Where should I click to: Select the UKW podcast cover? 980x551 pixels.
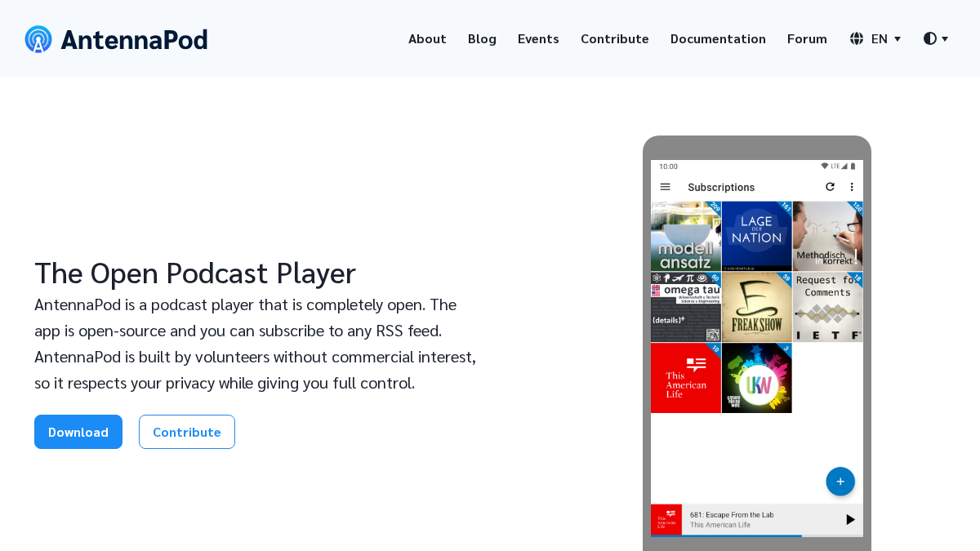(757, 378)
